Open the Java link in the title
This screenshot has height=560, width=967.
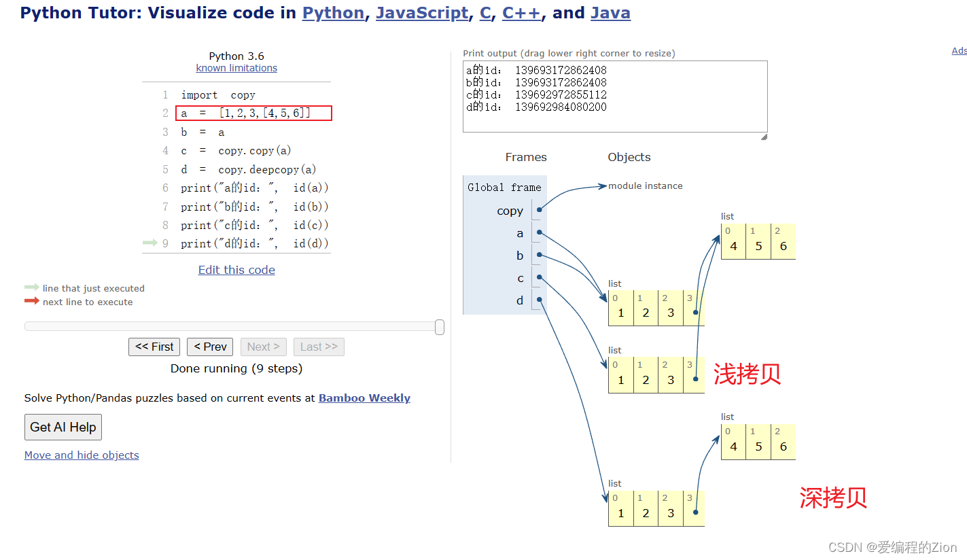click(x=610, y=13)
